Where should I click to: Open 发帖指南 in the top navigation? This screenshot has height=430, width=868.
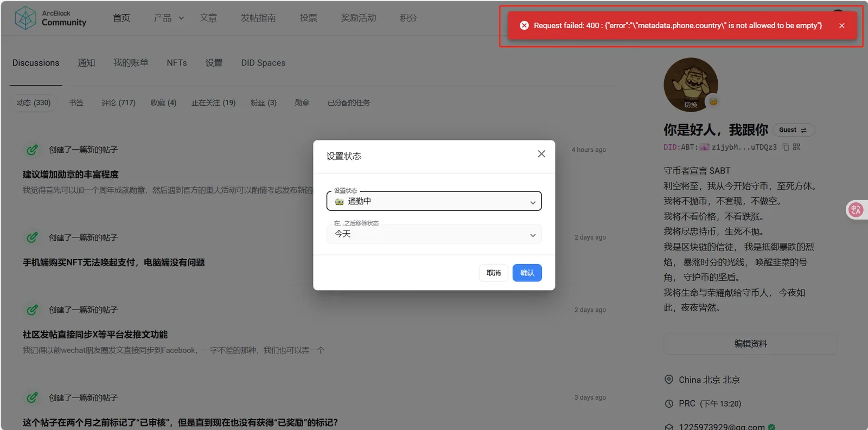[258, 18]
